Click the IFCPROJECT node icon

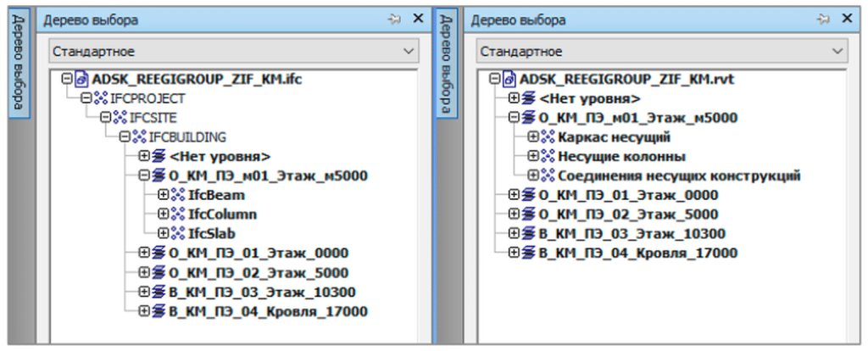pos(101,98)
